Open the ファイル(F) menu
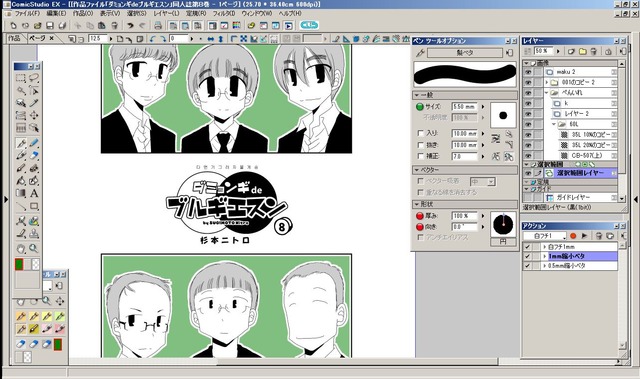640x379 pixels. click(27, 13)
